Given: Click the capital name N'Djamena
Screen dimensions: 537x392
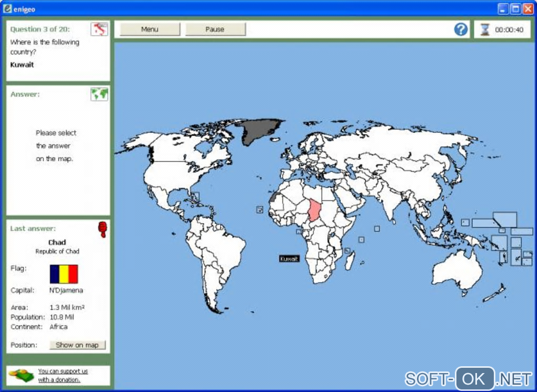Looking at the screenshot, I should (x=66, y=290).
